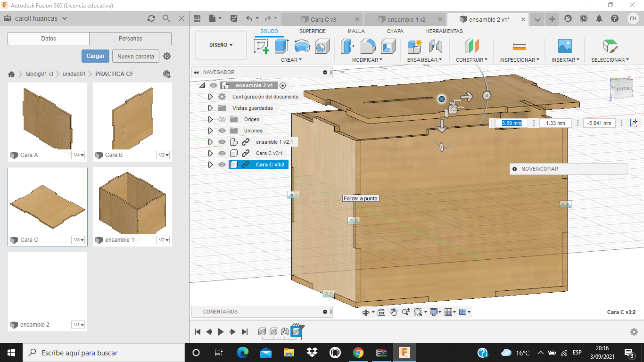Select the Revolve tool icon

[302, 46]
